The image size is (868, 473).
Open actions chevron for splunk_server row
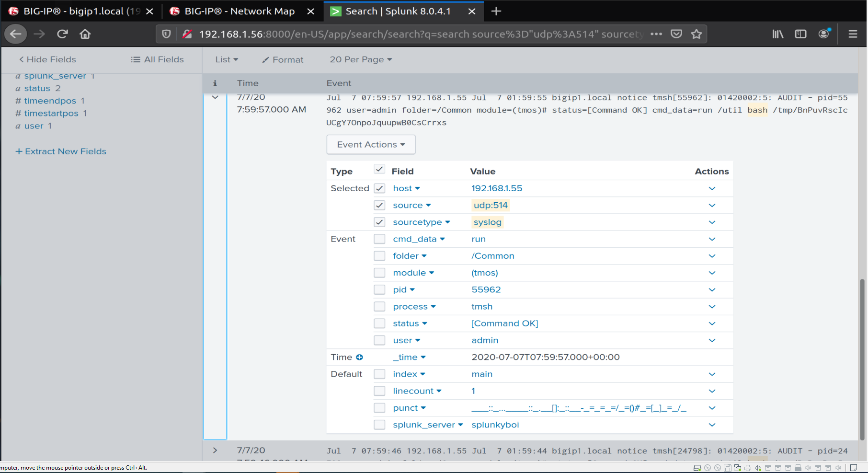[x=712, y=425]
